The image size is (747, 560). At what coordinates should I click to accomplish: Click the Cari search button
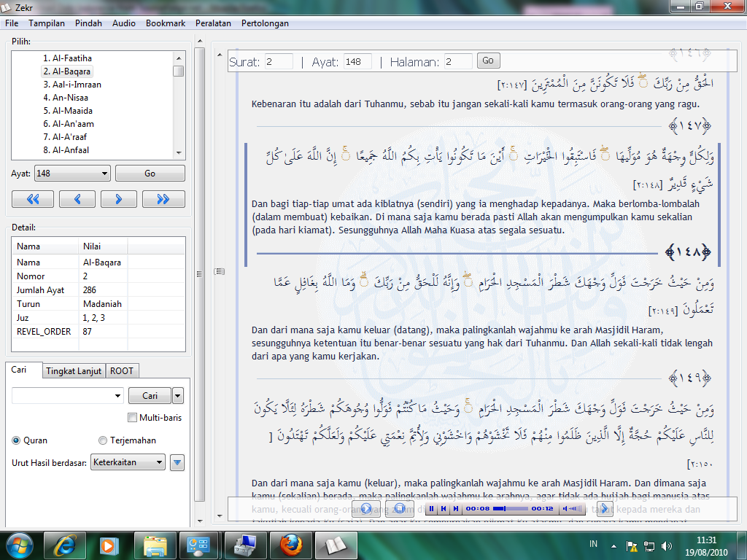pos(150,396)
